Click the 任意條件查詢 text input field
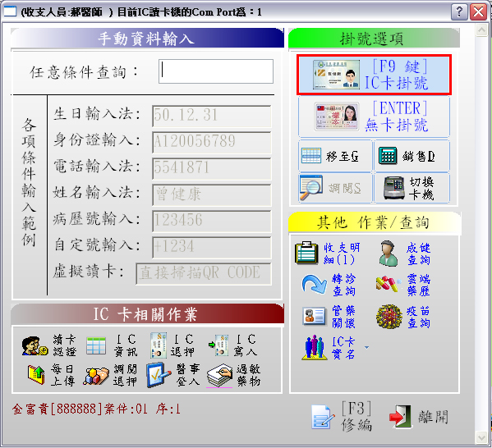The height and width of the screenshot is (448, 492). point(216,71)
